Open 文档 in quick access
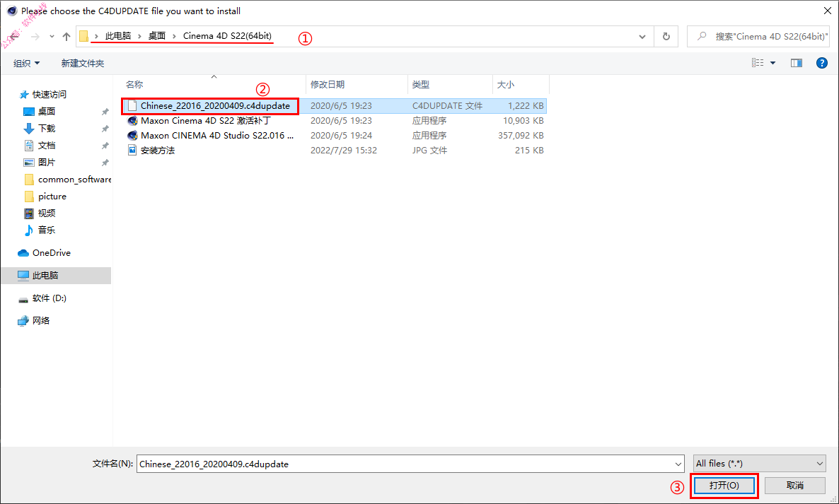This screenshot has height=504, width=839. 47,146
